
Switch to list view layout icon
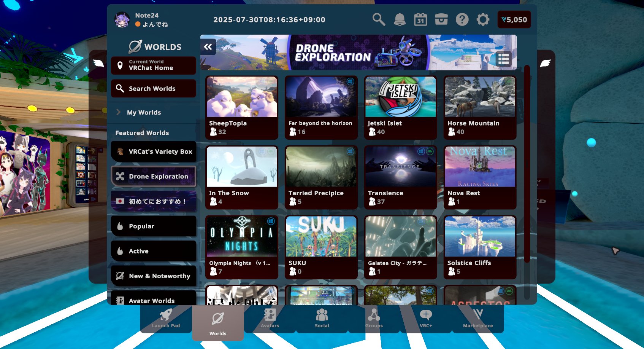pyautogui.click(x=503, y=59)
